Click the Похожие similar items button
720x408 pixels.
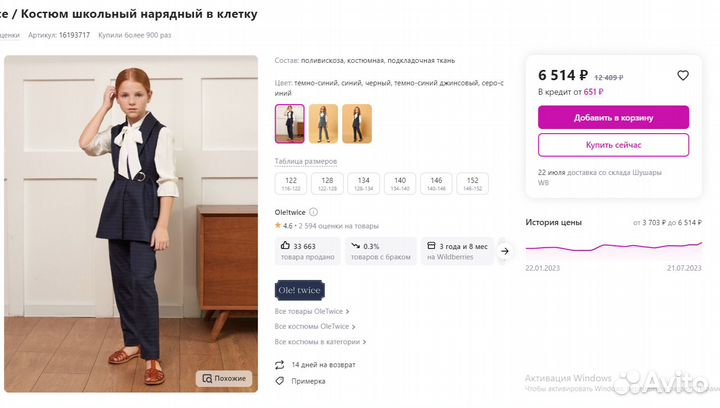224,379
